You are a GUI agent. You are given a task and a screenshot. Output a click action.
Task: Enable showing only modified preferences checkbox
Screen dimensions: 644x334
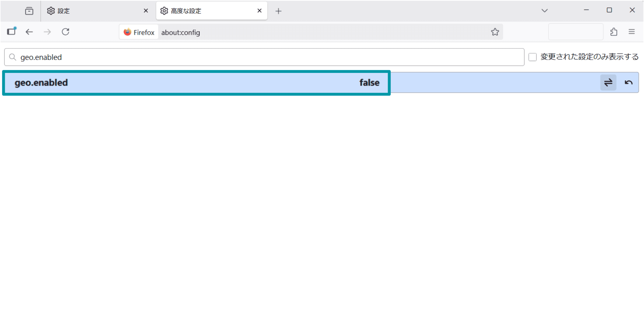click(532, 57)
